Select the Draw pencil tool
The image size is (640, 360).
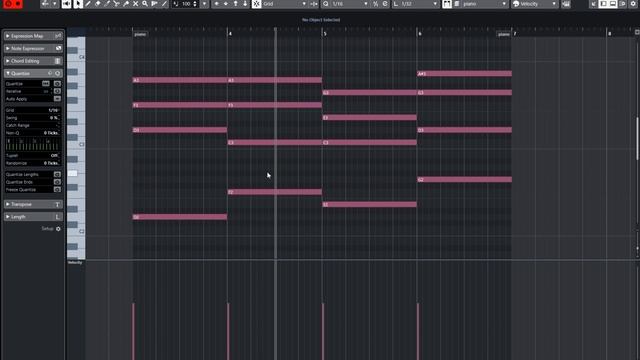(88, 4)
